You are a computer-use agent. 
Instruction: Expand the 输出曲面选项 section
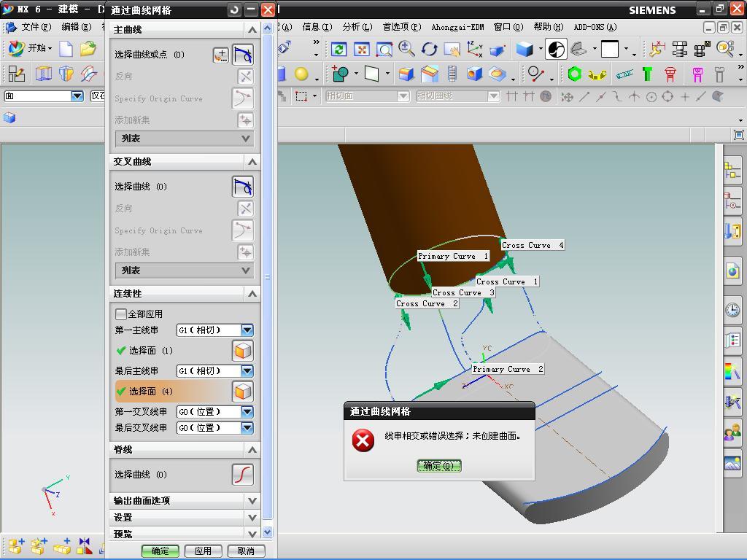(252, 500)
